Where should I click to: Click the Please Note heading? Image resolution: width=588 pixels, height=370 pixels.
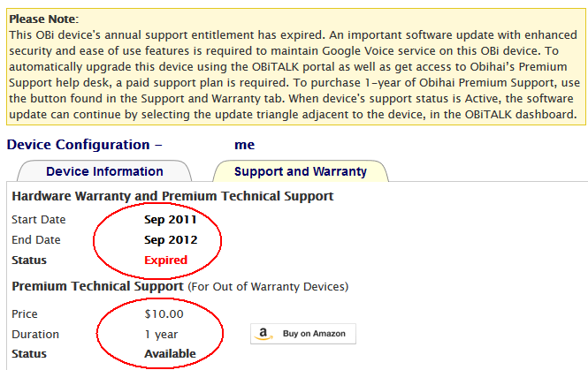point(42,19)
